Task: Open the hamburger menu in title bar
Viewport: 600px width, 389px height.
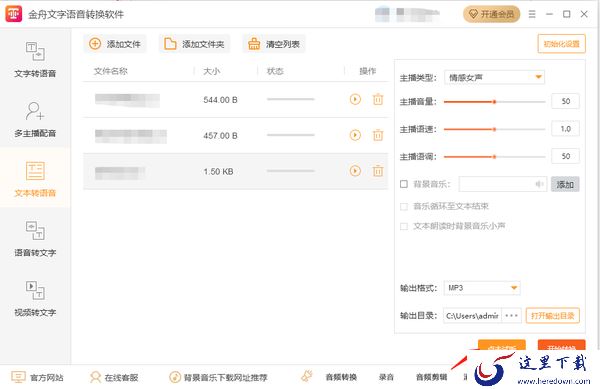Action: tap(532, 14)
